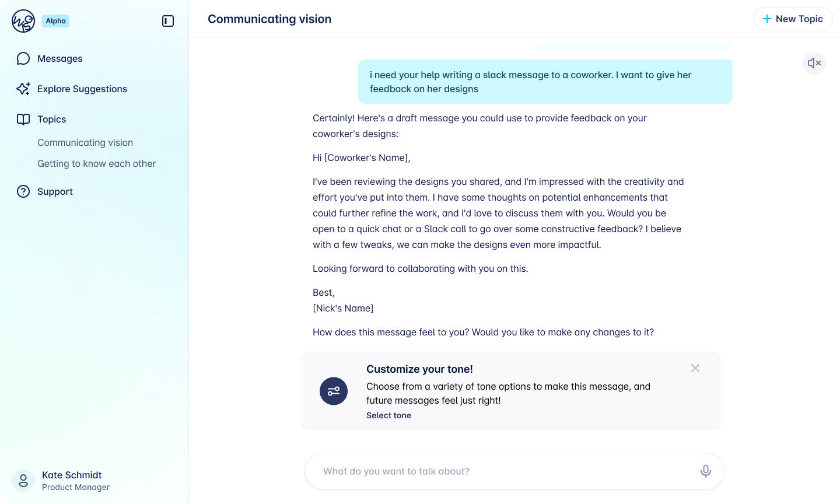Open the Topics book icon
Viewport: 840px width, 504px height.
(23, 119)
